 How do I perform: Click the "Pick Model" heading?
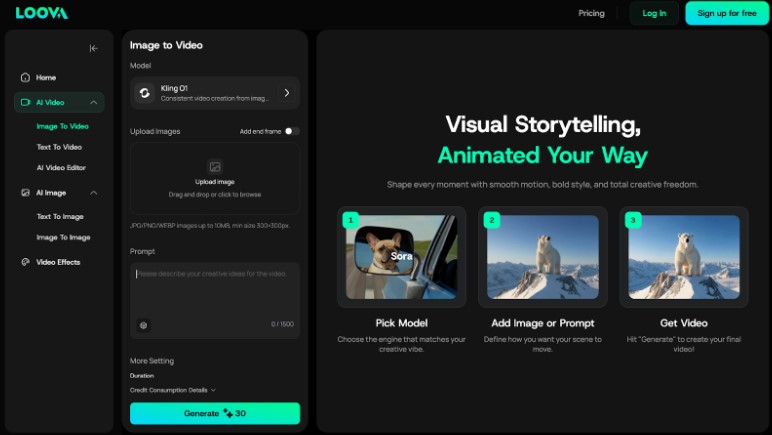[x=401, y=323]
